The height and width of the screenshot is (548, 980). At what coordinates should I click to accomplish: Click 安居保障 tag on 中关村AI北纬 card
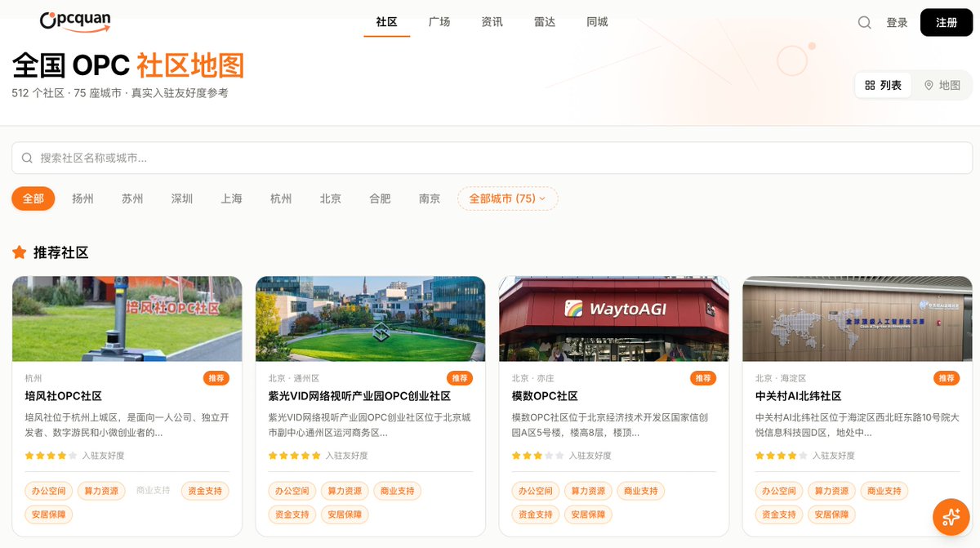(x=831, y=515)
